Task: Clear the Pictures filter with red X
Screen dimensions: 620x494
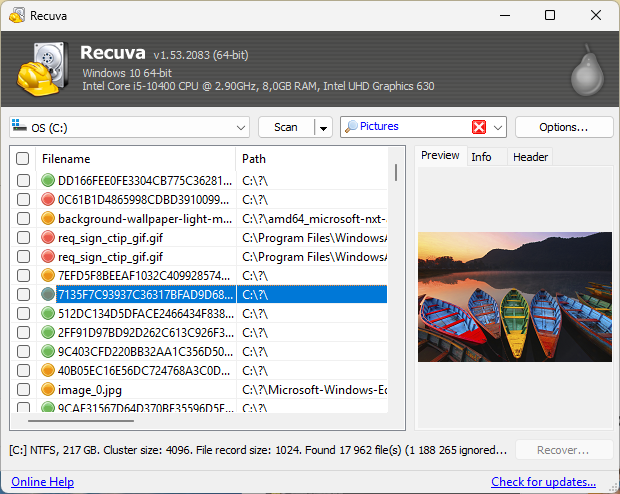Action: tap(479, 127)
